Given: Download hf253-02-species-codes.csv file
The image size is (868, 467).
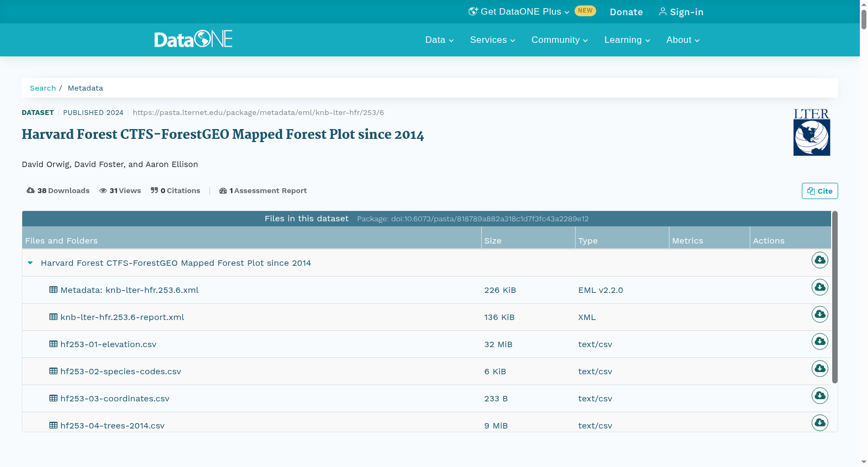Looking at the screenshot, I should pyautogui.click(x=820, y=369).
